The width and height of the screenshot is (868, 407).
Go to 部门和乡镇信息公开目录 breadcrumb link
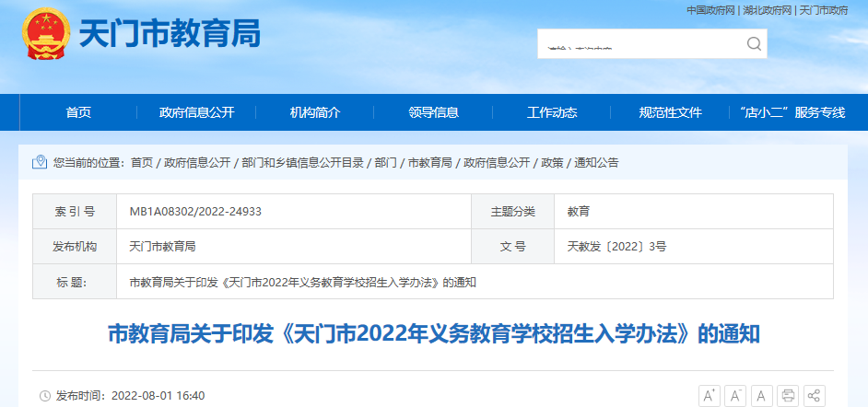click(x=302, y=163)
